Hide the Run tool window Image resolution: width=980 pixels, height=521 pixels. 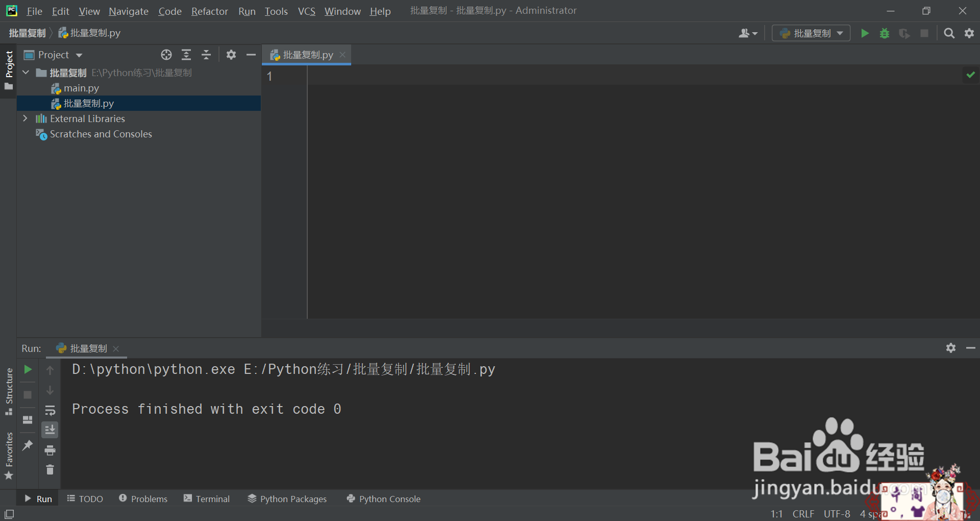point(970,348)
